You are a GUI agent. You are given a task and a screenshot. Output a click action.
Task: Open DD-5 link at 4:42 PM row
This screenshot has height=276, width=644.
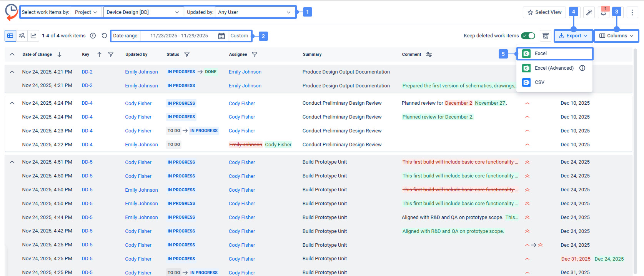click(87, 231)
